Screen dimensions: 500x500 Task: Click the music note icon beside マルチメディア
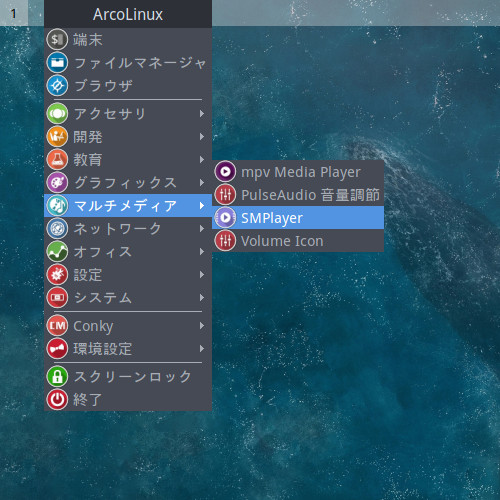pos(57,206)
